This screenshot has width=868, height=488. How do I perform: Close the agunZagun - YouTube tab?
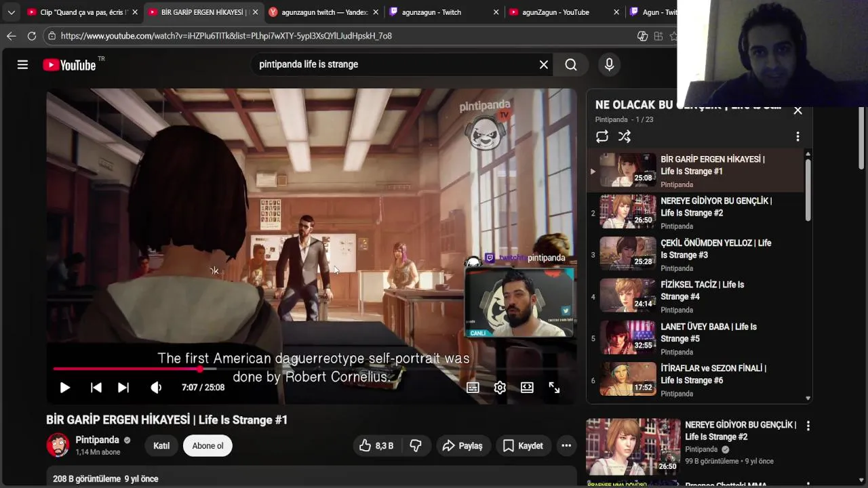coord(616,12)
